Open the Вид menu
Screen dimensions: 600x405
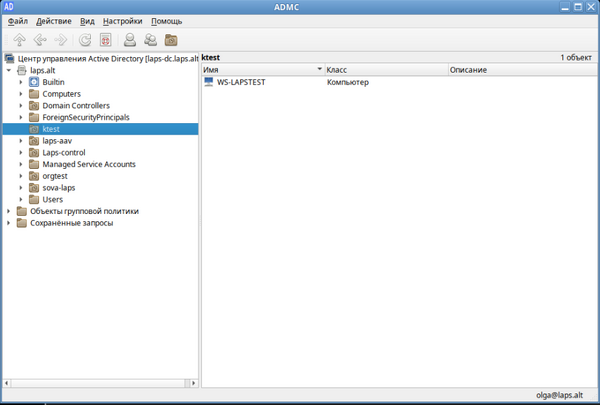pyautogui.click(x=87, y=21)
